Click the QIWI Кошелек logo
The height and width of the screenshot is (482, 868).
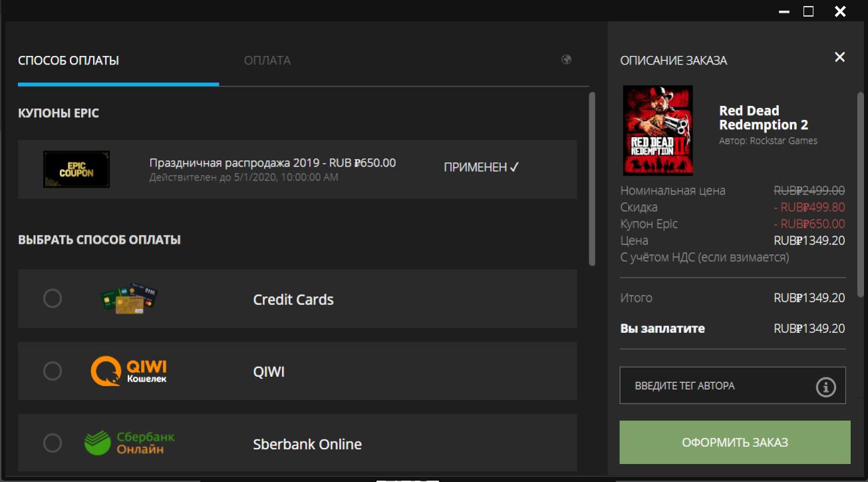point(129,371)
